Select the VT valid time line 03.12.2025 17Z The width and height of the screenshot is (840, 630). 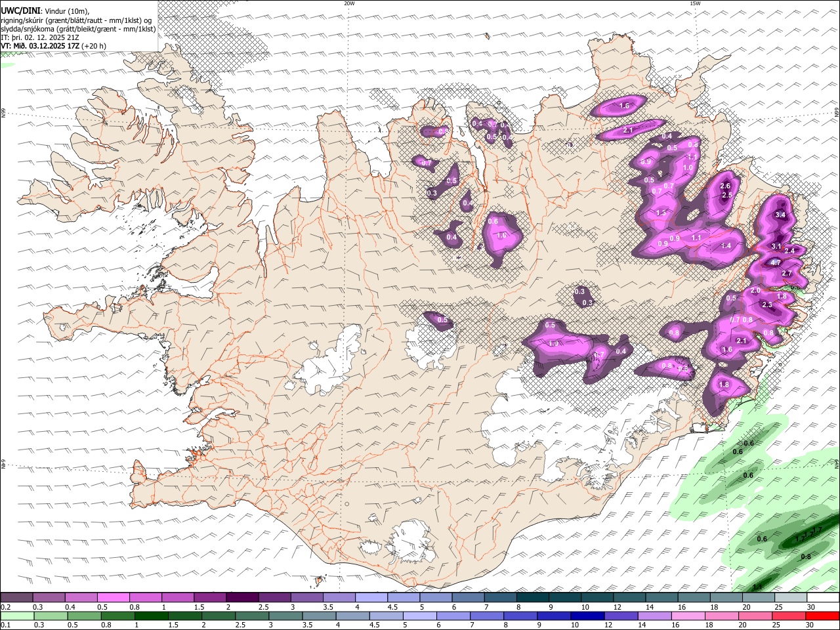[53, 46]
